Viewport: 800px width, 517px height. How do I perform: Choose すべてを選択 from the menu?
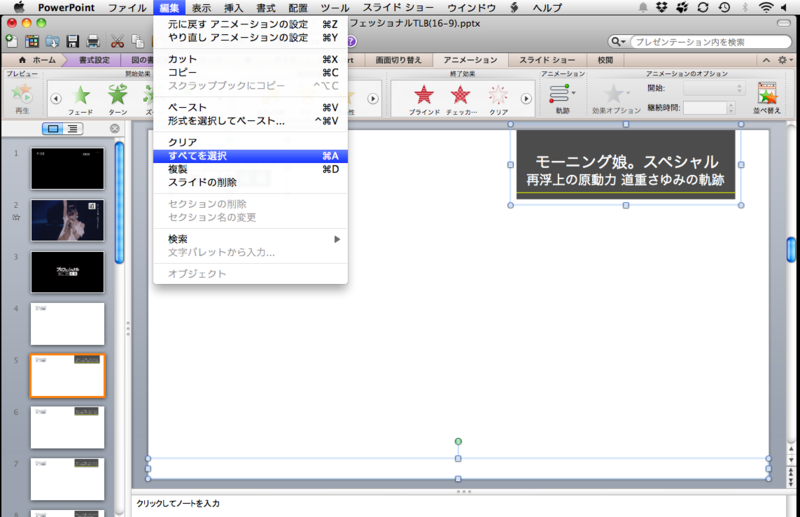pos(251,156)
